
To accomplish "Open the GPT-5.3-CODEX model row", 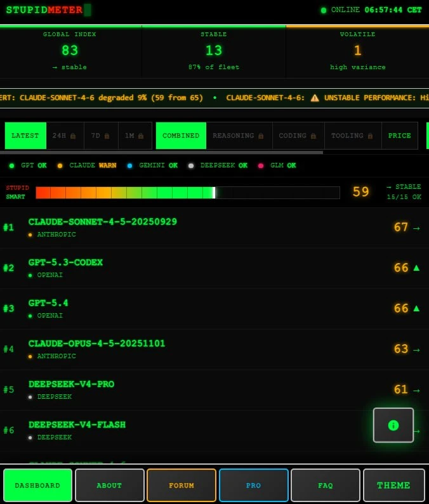I will click(214, 268).
